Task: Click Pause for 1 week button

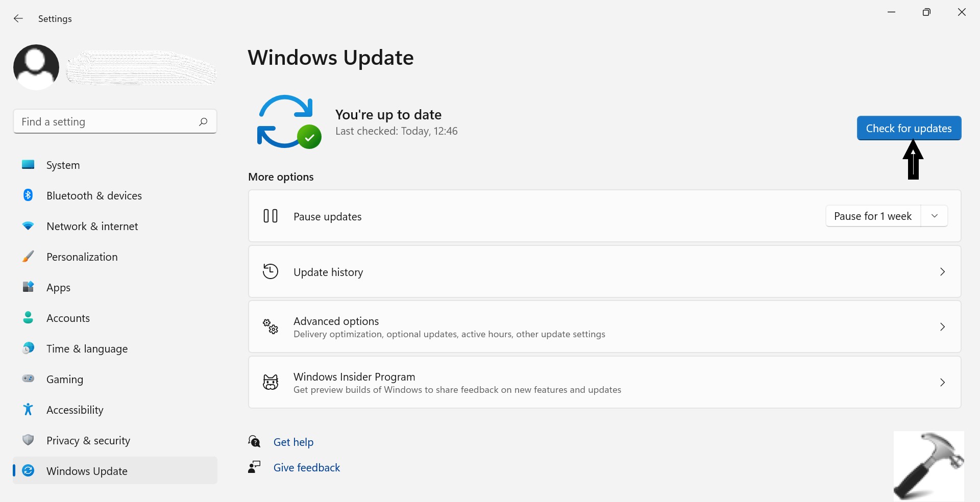Action: click(873, 216)
